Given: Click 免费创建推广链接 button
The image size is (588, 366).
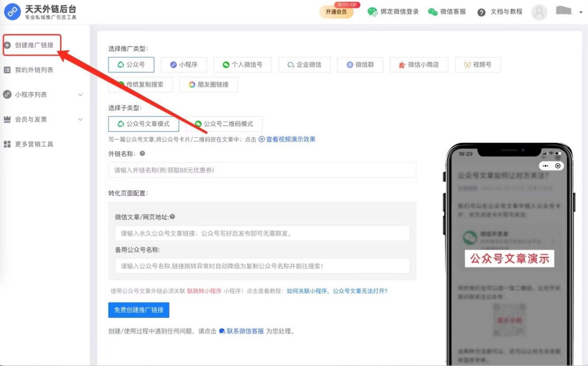Looking at the screenshot, I should point(139,310).
